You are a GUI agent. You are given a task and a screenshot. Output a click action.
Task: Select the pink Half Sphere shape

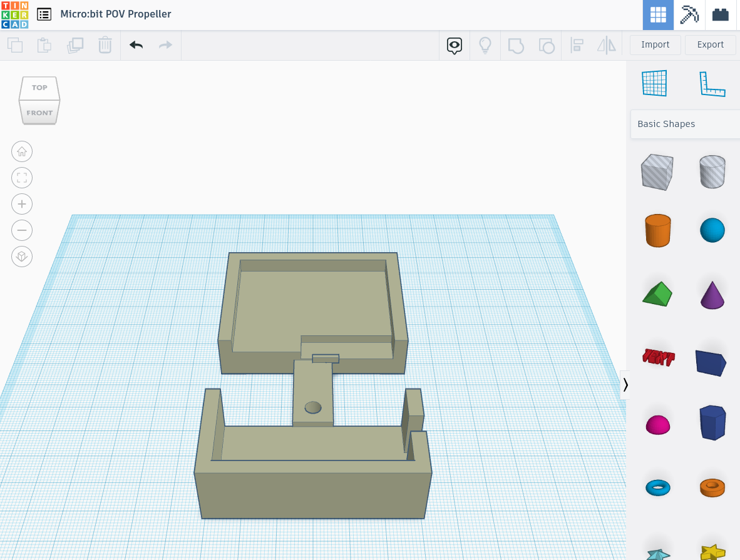(658, 425)
